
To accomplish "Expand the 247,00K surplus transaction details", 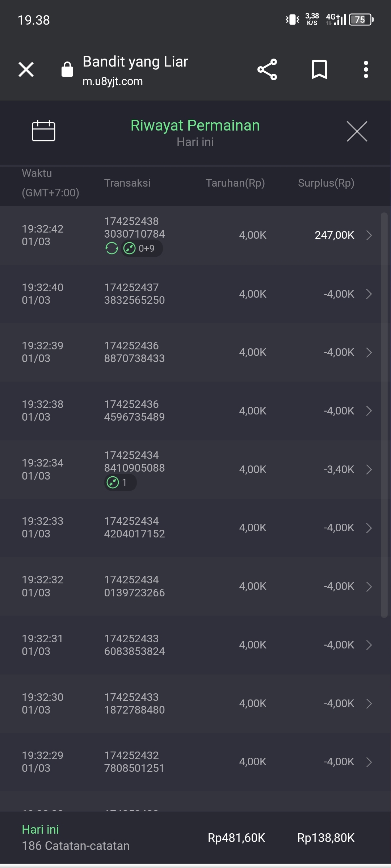I will click(369, 235).
